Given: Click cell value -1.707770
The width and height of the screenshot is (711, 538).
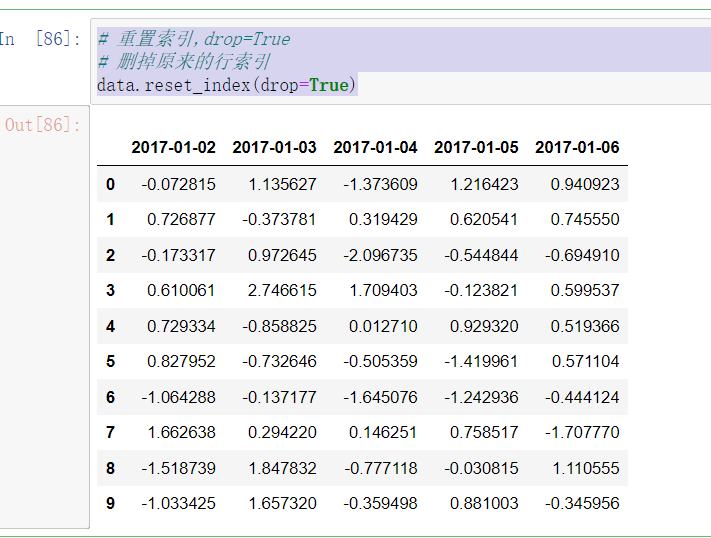Looking at the screenshot, I should click(x=582, y=432).
